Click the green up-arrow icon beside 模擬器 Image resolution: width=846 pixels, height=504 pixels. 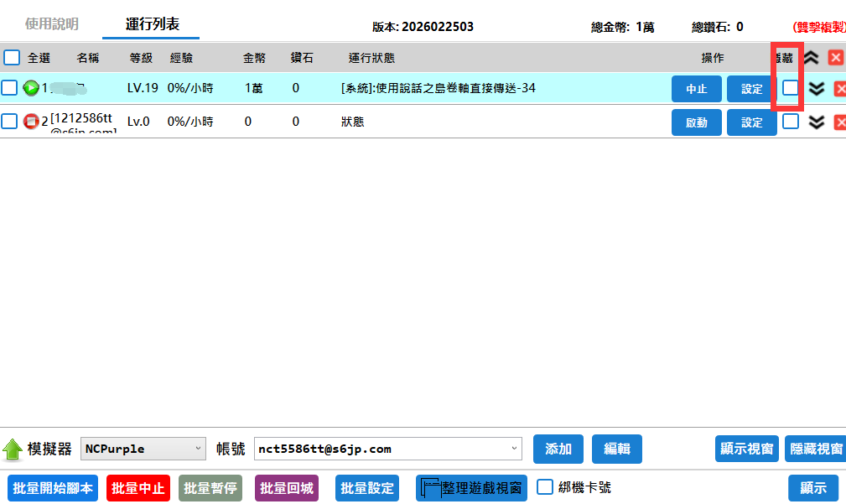click(13, 449)
